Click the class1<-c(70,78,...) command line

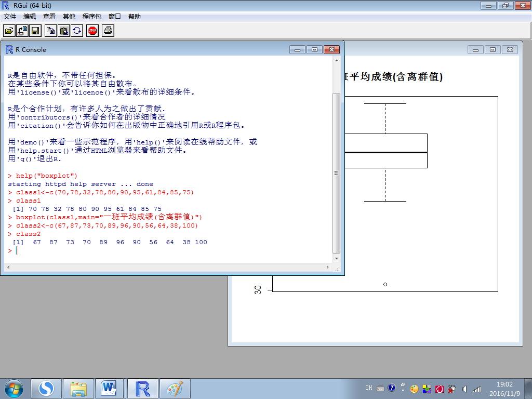point(101,192)
